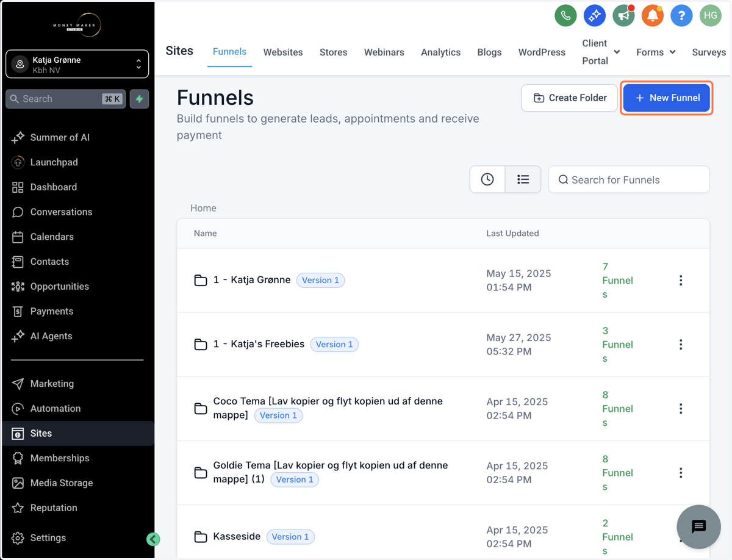Viewport: 732px width, 560px height.
Task: Click the sidebar Search field
Action: (x=66, y=99)
